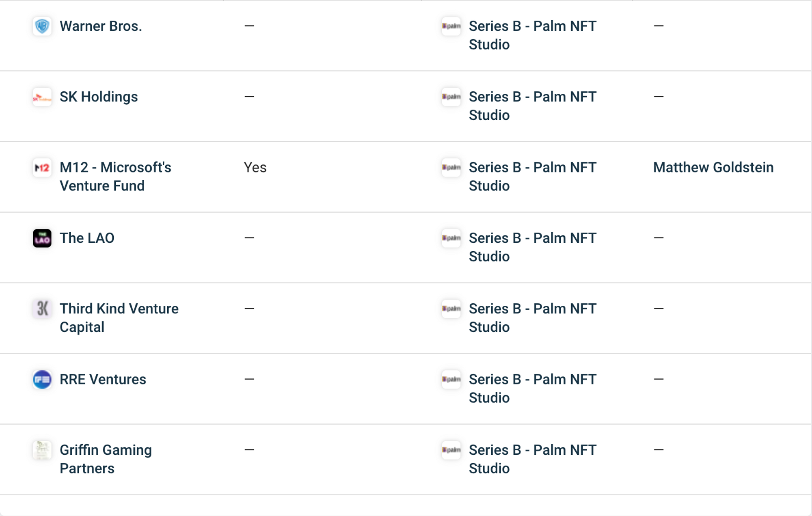Click The LAO black logo icon
The height and width of the screenshot is (516, 812).
pyautogui.click(x=42, y=238)
